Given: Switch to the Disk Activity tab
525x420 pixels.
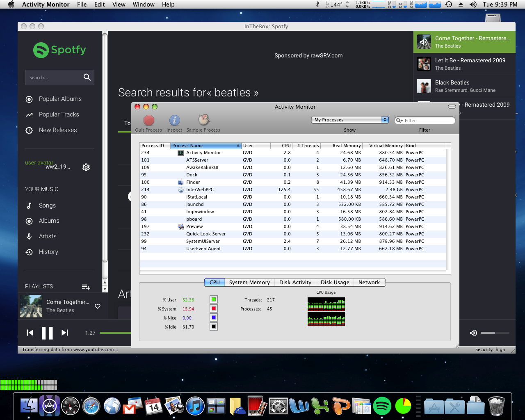Looking at the screenshot, I should tap(295, 282).
